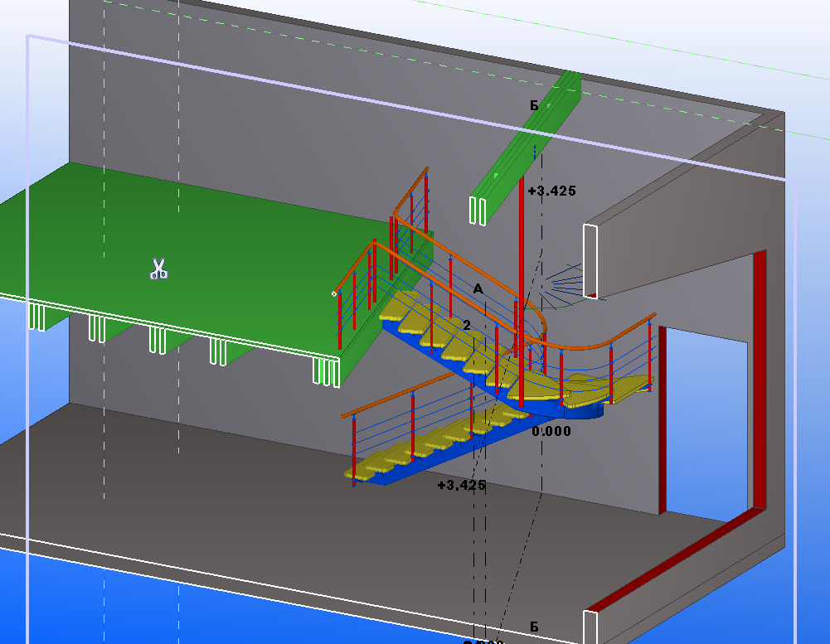Image resolution: width=830 pixels, height=644 pixels.
Task: Select the green beam near ceiling
Action: (524, 148)
